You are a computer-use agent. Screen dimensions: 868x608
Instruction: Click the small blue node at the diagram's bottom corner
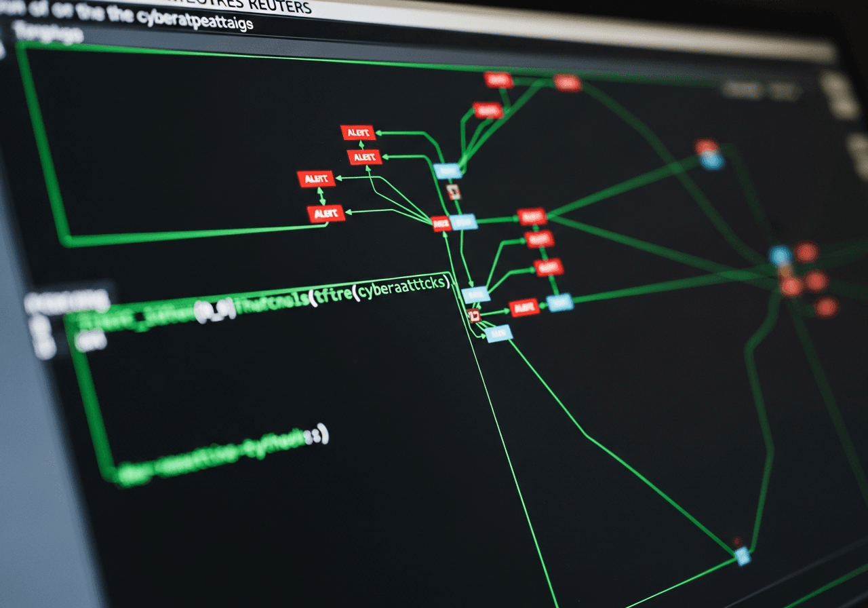click(x=743, y=556)
